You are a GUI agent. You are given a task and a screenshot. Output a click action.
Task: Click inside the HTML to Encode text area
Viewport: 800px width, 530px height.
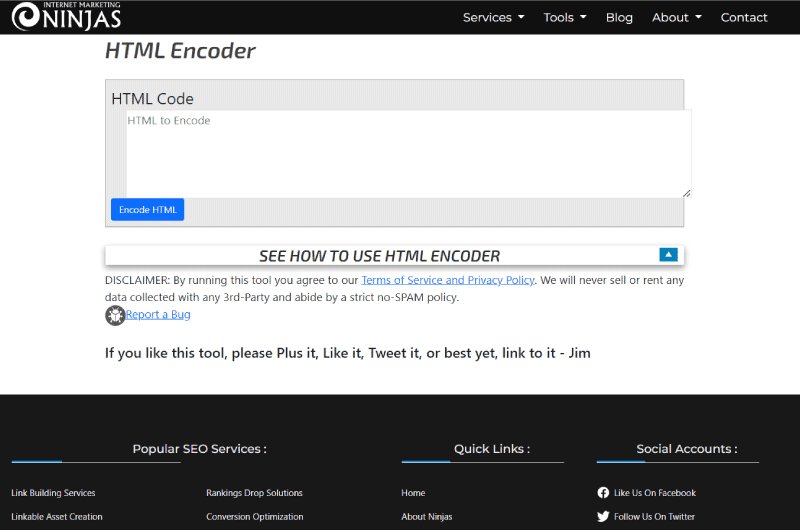point(409,154)
